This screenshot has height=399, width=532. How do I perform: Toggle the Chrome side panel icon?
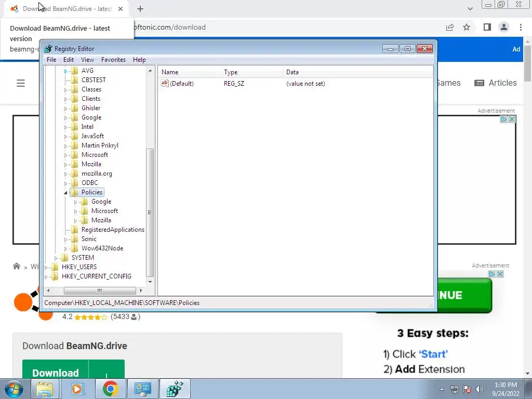(487, 27)
